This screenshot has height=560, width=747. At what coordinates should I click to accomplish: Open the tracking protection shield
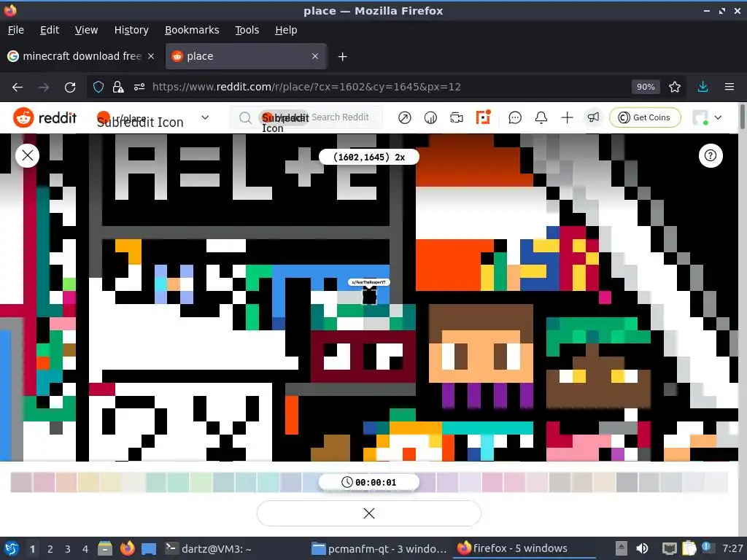(98, 87)
